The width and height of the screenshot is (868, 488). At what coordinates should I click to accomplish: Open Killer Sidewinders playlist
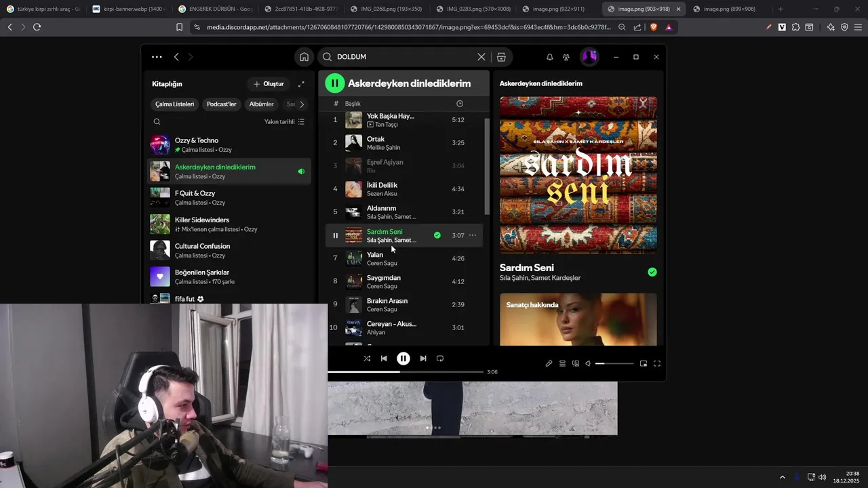(x=229, y=224)
